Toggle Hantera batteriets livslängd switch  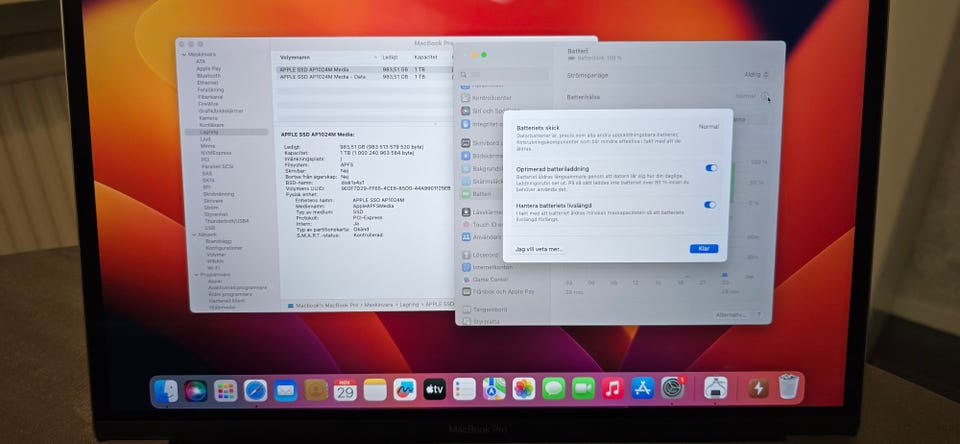710,205
